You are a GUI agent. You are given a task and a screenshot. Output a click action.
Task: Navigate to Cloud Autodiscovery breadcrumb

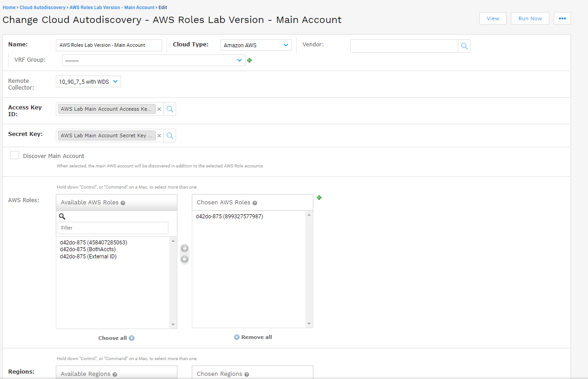pyautogui.click(x=42, y=7)
